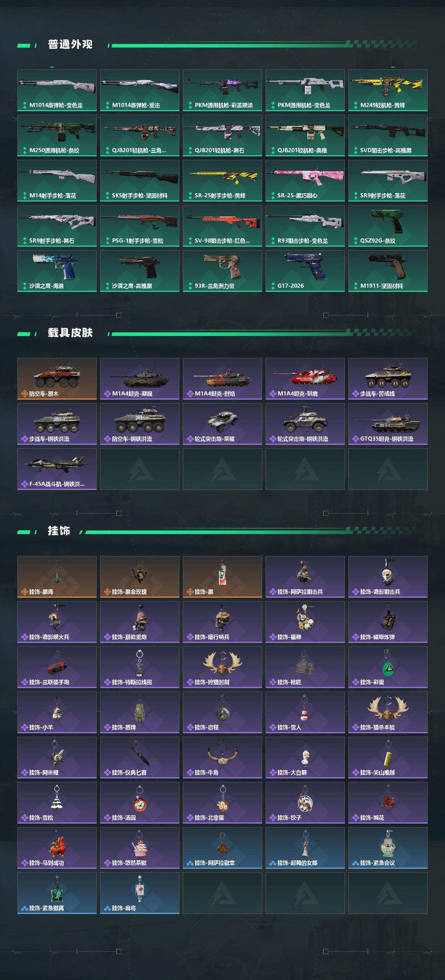Open the 沙漠之鹰-海浪 pistol skin
This screenshot has width=445, height=980.
coord(57,271)
